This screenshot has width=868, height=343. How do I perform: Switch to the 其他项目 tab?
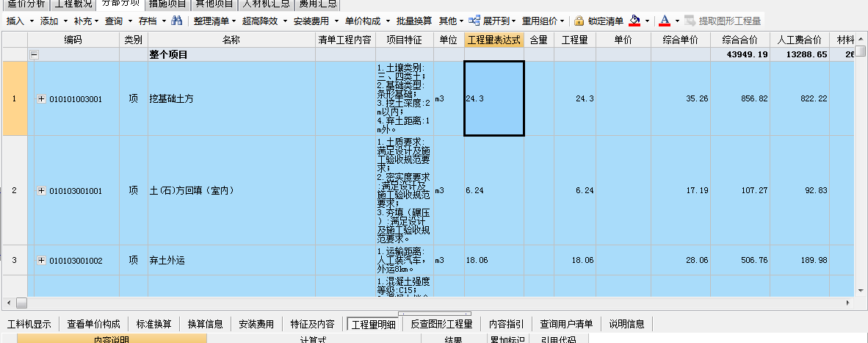(x=215, y=4)
